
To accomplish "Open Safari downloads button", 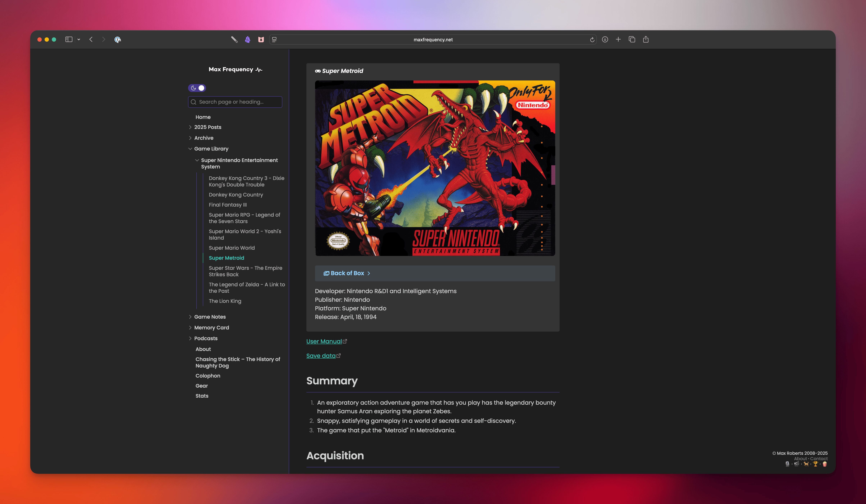I will pyautogui.click(x=605, y=40).
